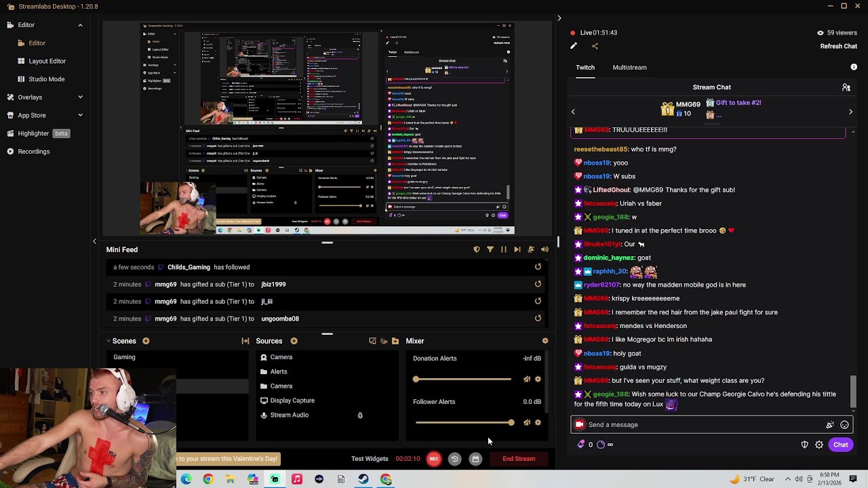This screenshot has width=868, height=488.
Task: Collapse the left sidebar with the arrow
Action: point(95,241)
